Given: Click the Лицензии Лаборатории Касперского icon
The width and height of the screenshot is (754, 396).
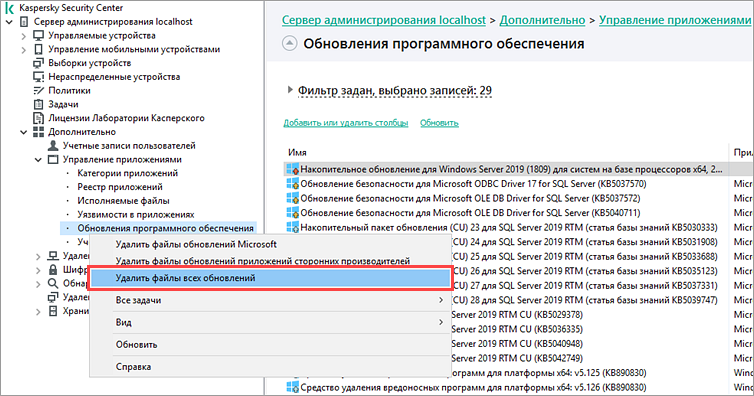Looking at the screenshot, I should point(38,118).
